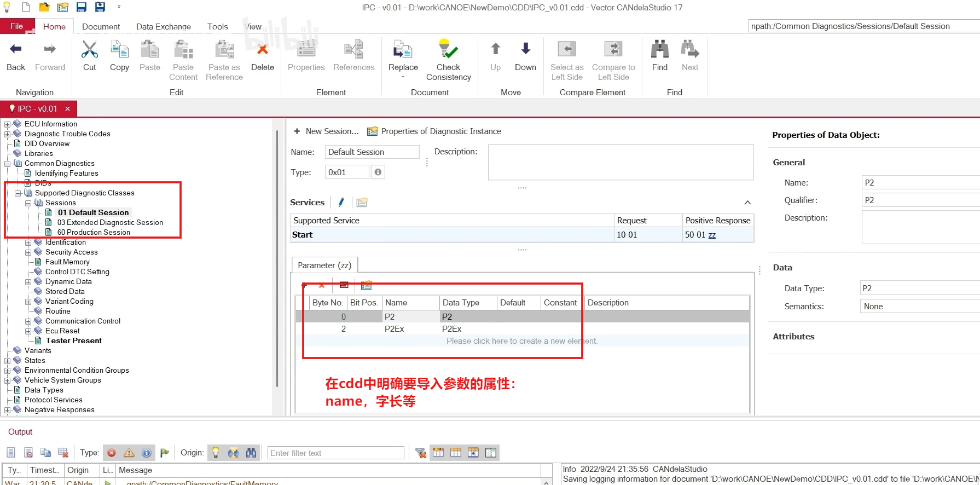This screenshot has width=980, height=485.
Task: Open the File menu
Action: point(17,26)
